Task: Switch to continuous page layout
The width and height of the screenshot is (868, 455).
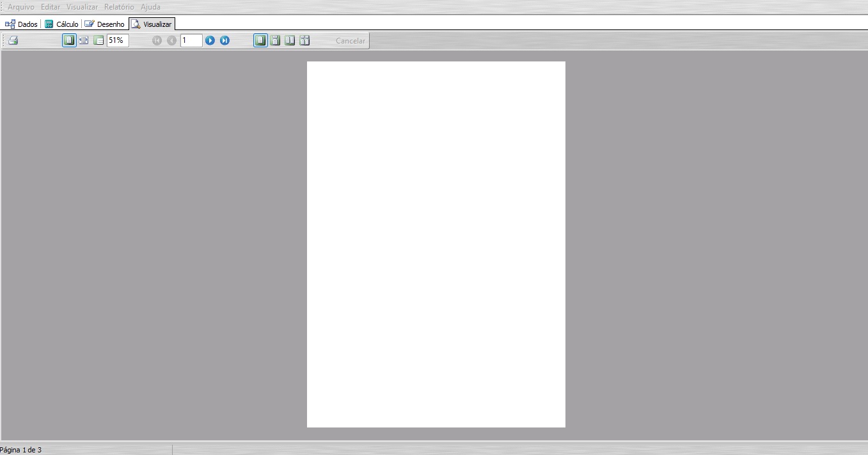Action: click(x=275, y=40)
